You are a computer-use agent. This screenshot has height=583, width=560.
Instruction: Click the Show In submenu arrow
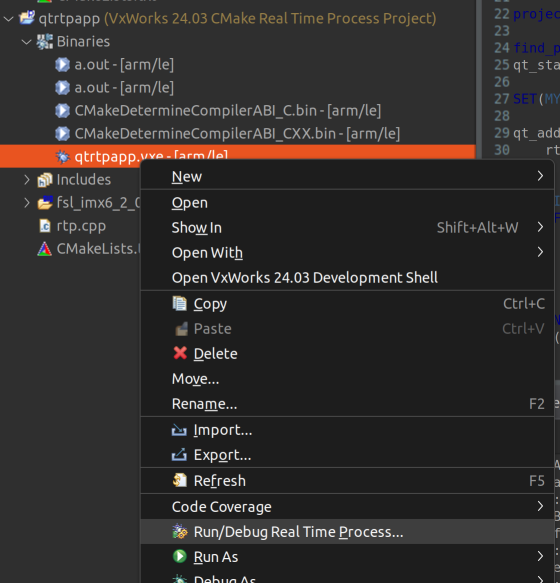pyautogui.click(x=540, y=227)
